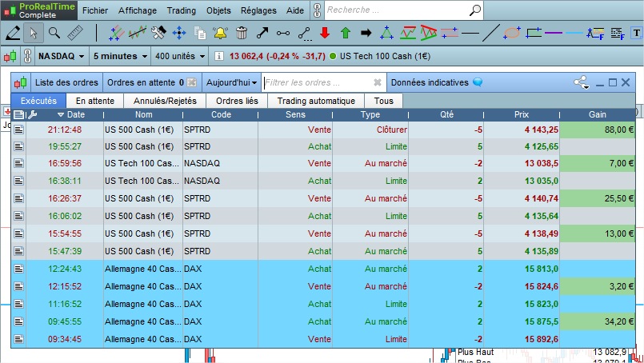Click the 09:34:45 order time
The height and width of the screenshot is (363, 644).
[x=65, y=339]
